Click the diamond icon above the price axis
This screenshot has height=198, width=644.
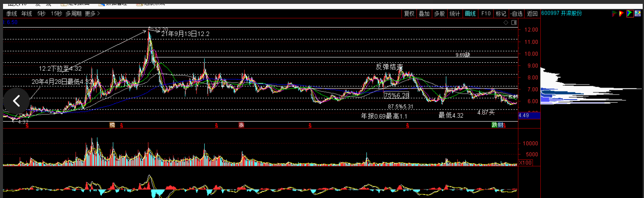pos(506,23)
